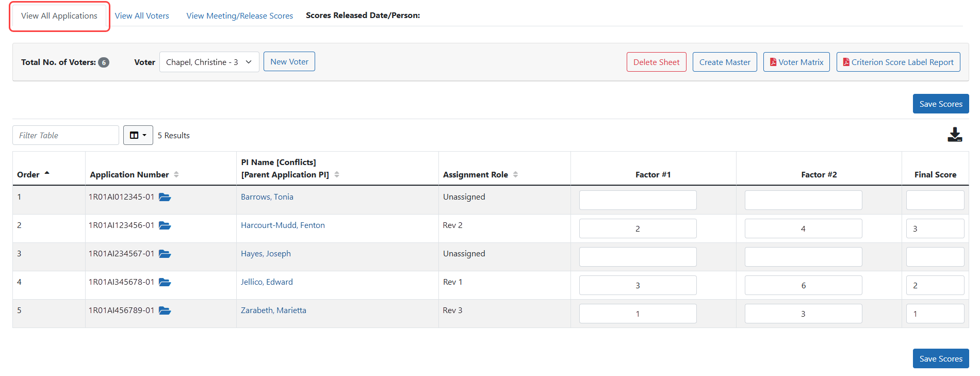Open PI link Hayes, Joseph

click(x=266, y=254)
